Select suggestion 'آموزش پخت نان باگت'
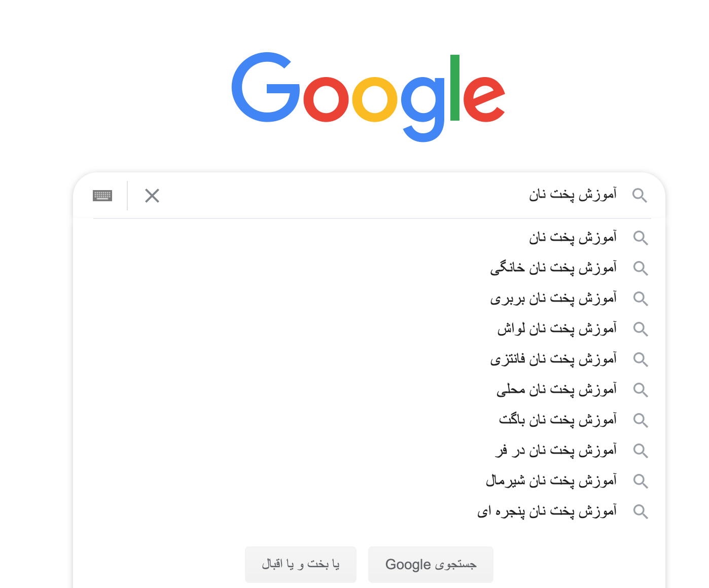 coord(558,420)
